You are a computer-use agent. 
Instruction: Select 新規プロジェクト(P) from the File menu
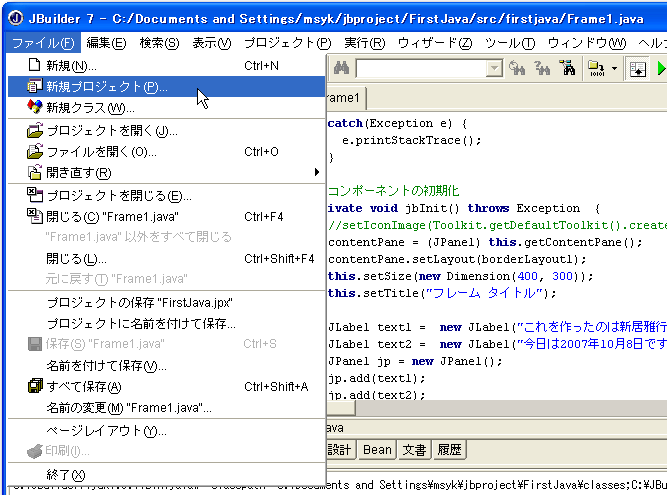click(x=107, y=87)
